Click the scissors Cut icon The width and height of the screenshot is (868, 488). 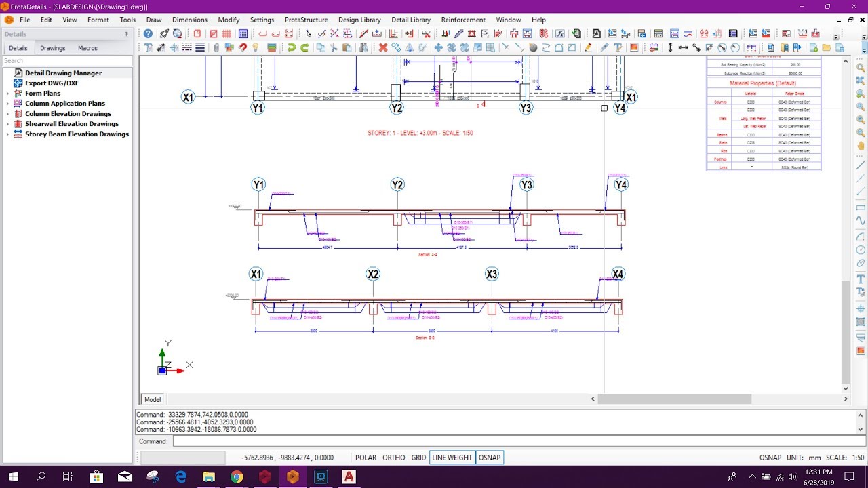tap(333, 47)
